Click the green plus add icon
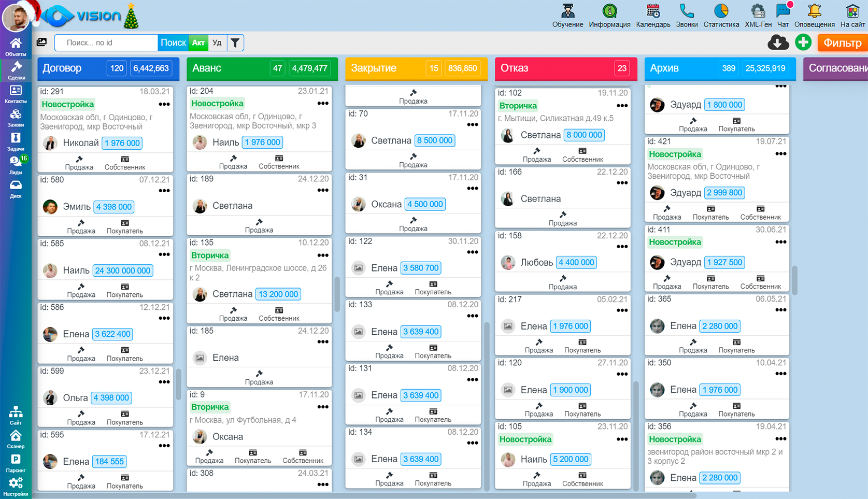This screenshot has width=868, height=499. pos(803,42)
